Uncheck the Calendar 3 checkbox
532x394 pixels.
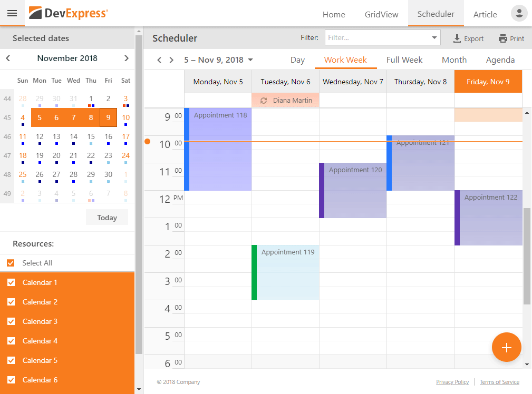11,321
